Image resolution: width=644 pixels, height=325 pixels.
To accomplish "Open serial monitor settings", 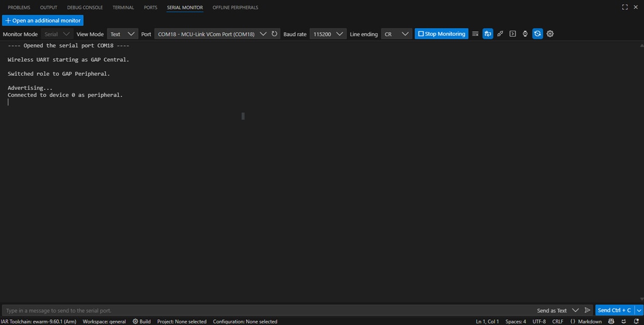I will coord(550,34).
